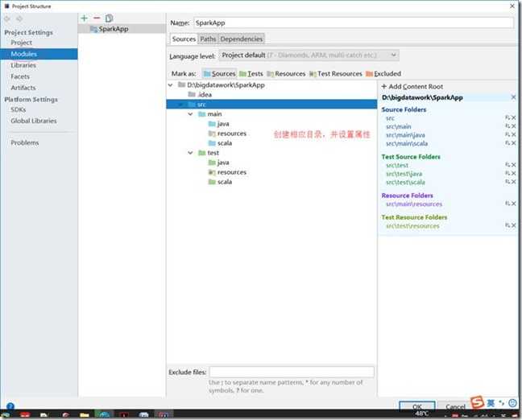Select resources folder under test
This screenshot has height=420, width=522.
coord(227,172)
